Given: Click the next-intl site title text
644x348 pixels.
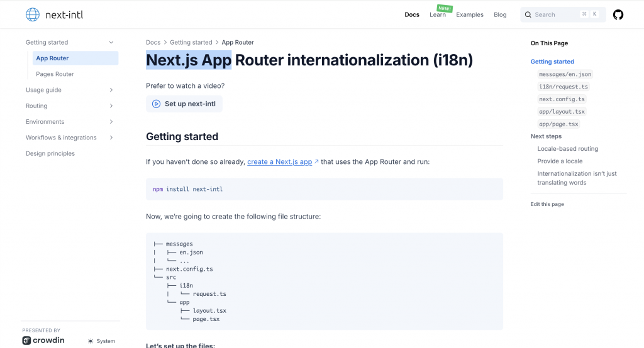Looking at the screenshot, I should click(64, 15).
